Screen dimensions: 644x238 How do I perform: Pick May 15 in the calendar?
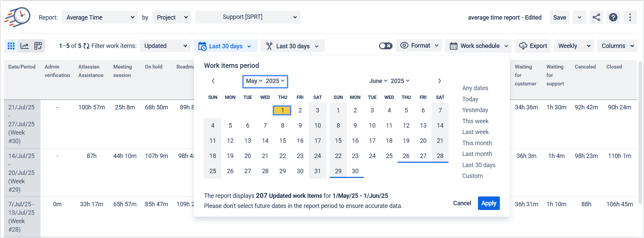pyautogui.click(x=283, y=141)
